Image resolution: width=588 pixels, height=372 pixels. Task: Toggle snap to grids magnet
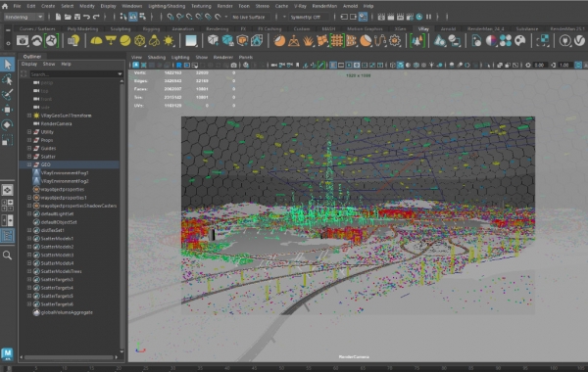pyautogui.click(x=171, y=17)
